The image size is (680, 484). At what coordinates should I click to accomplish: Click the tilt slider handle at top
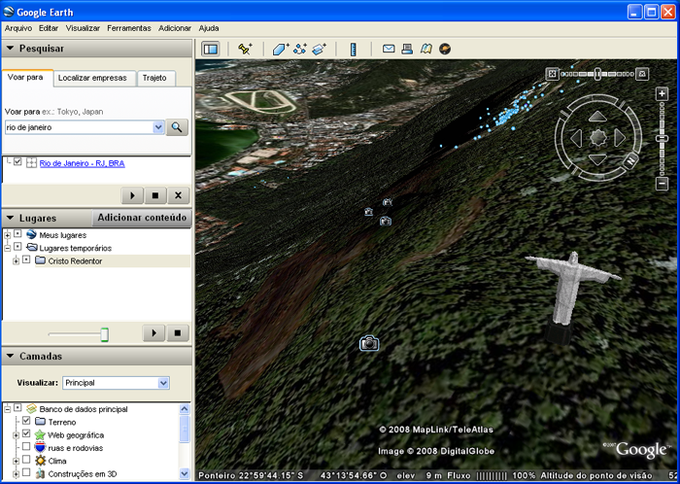tap(598, 74)
